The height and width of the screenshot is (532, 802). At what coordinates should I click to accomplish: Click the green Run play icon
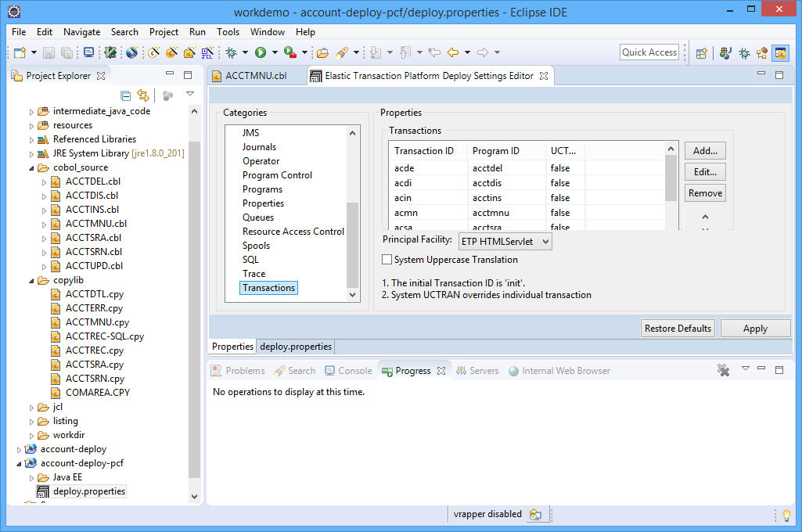click(x=261, y=52)
